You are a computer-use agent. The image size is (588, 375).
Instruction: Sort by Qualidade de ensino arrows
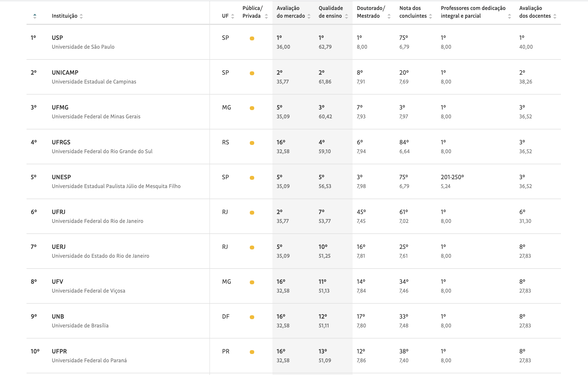[347, 16]
